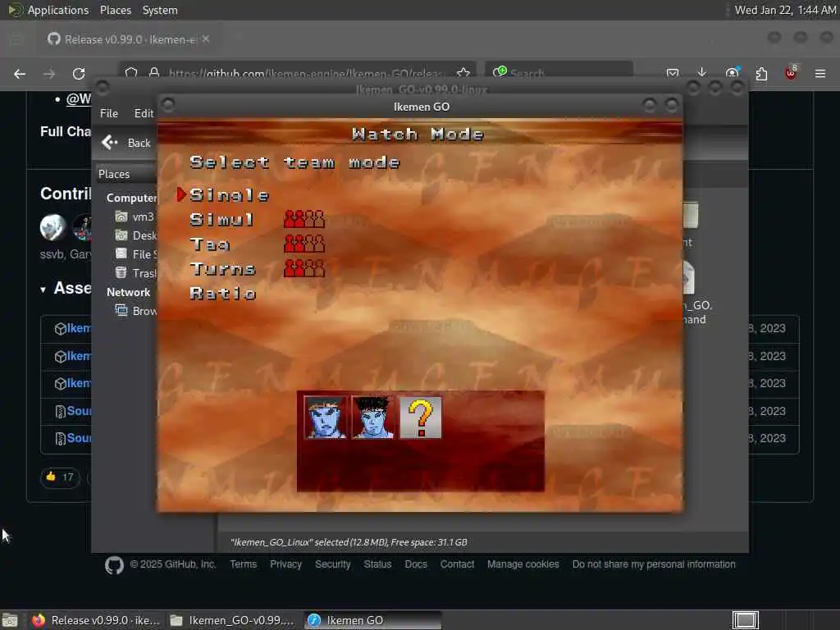
Task: Click the first contributor avatar
Action: pyautogui.click(x=53, y=227)
